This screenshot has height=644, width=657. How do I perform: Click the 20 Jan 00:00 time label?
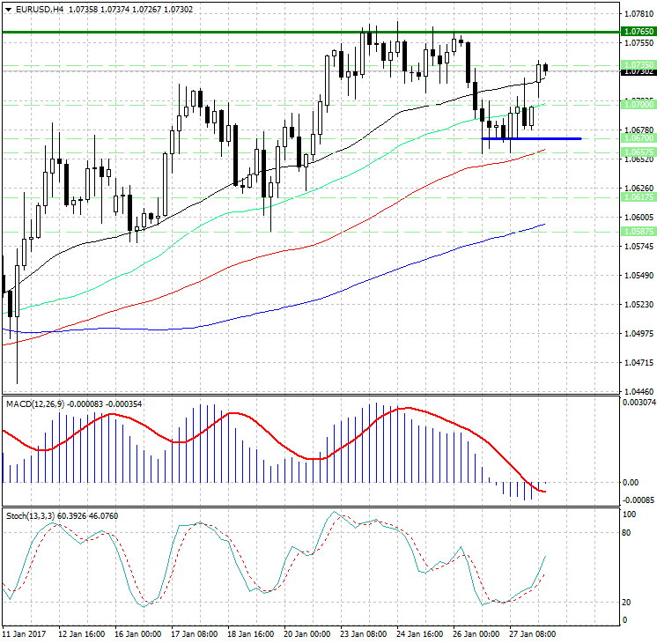(x=307, y=634)
